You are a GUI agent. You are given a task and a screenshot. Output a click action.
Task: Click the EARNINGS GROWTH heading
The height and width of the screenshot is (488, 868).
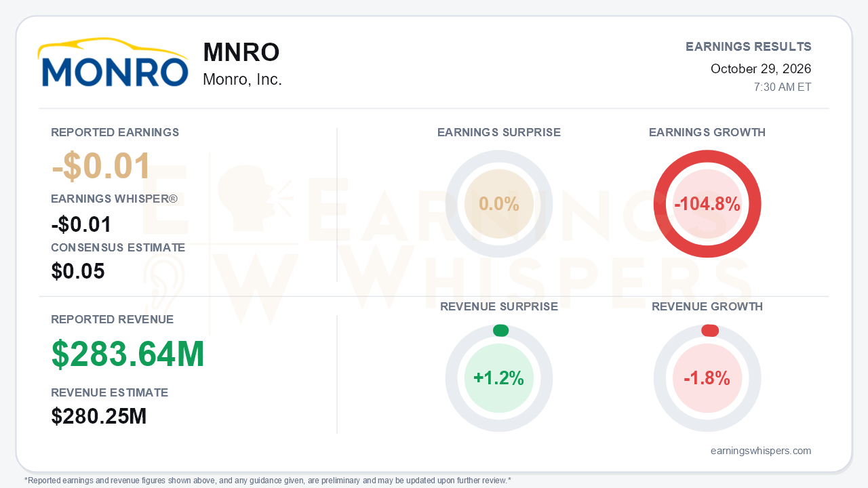[707, 133]
